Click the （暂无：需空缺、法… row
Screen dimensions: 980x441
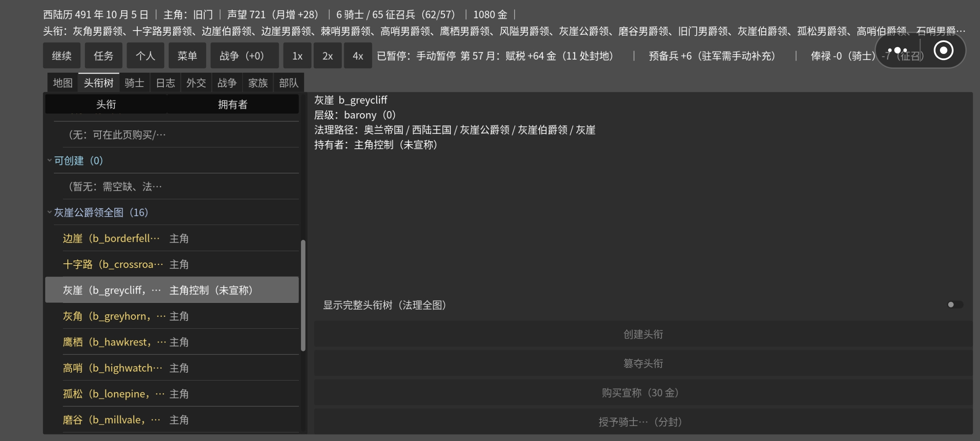coord(172,187)
